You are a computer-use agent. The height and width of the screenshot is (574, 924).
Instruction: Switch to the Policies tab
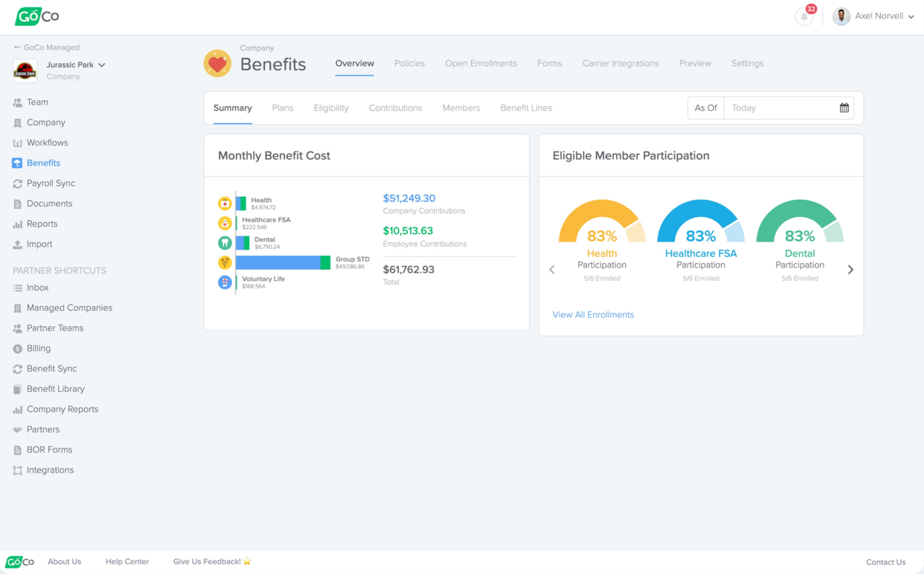(x=409, y=64)
